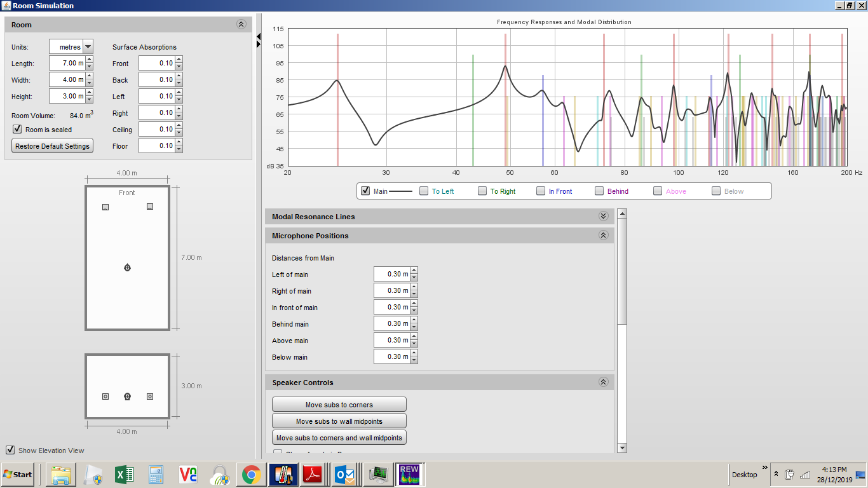Screen dimensions: 868x488
Task: Decrease room Width with spinner down arrow
Action: pos(89,83)
